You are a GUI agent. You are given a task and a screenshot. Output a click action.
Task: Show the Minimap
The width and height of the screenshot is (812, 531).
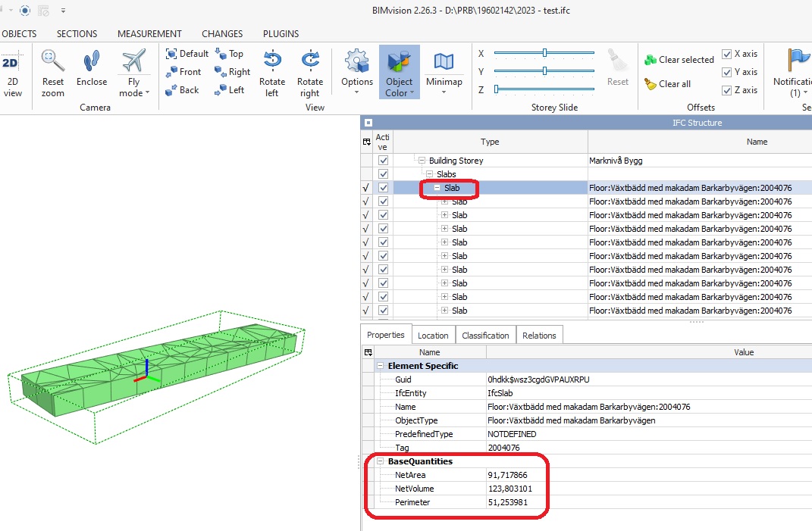pos(444,72)
